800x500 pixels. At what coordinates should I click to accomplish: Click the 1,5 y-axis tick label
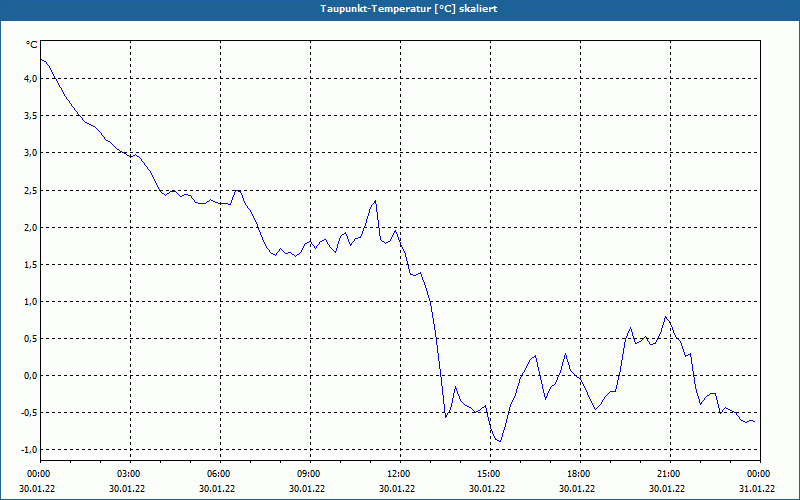click(x=30, y=265)
